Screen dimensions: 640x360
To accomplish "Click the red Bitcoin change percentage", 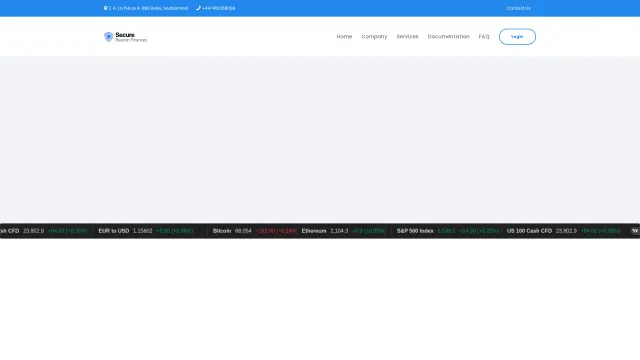I will tap(276, 231).
